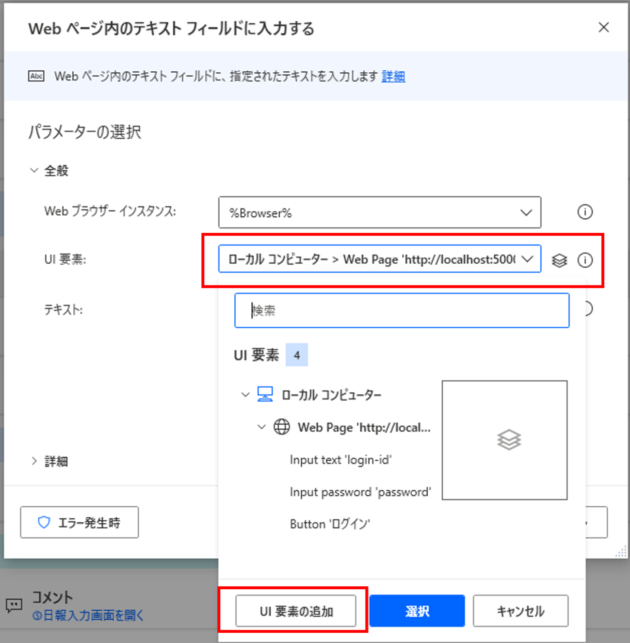Click the UI elements layers icon
This screenshot has width=630, height=643.
pos(559,260)
